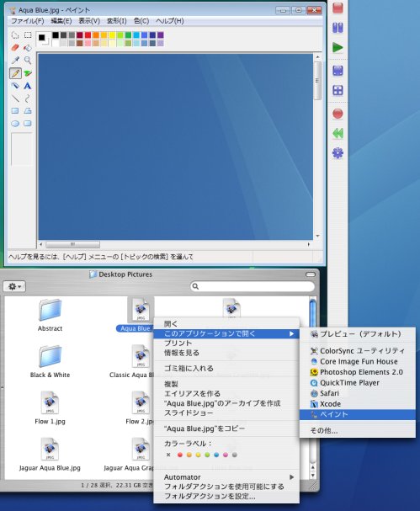Select the Pencil tool in Paint
Viewport: 420px width, 511px height.
coord(15,73)
